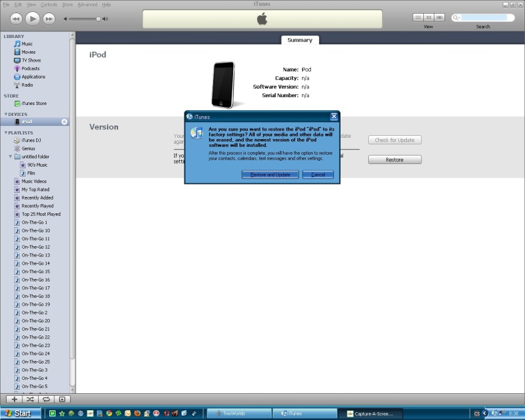525x420 pixels.
Task: Switch to Cover Flow view button
Action: point(439,18)
